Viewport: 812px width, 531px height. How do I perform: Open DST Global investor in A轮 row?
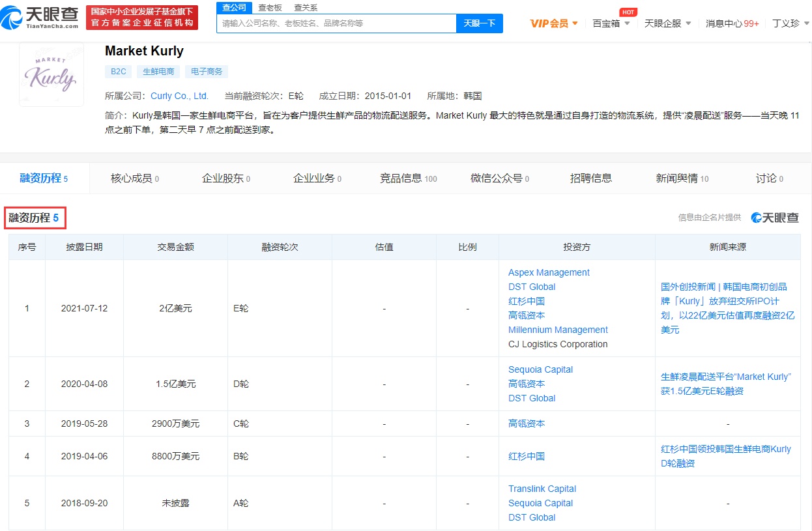click(532, 517)
